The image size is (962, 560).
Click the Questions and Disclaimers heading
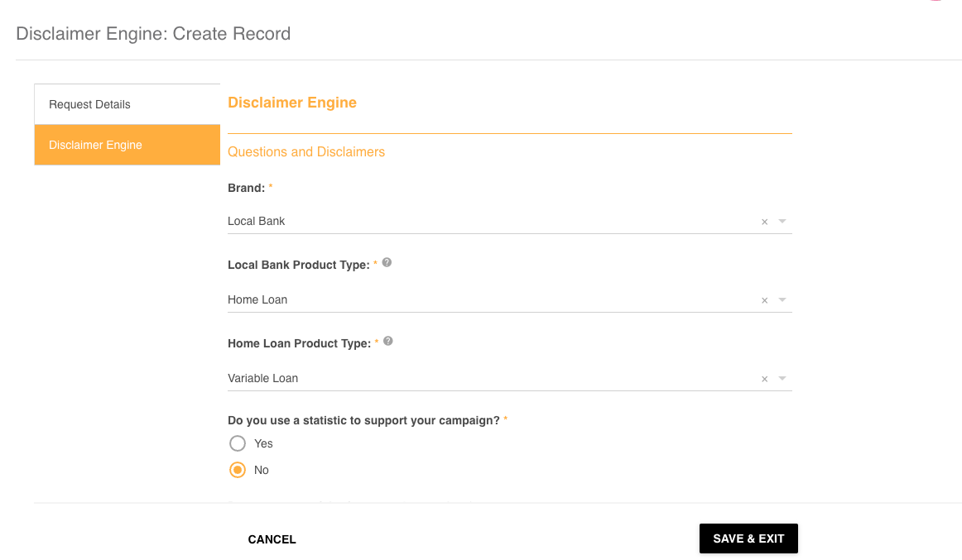coord(306,152)
